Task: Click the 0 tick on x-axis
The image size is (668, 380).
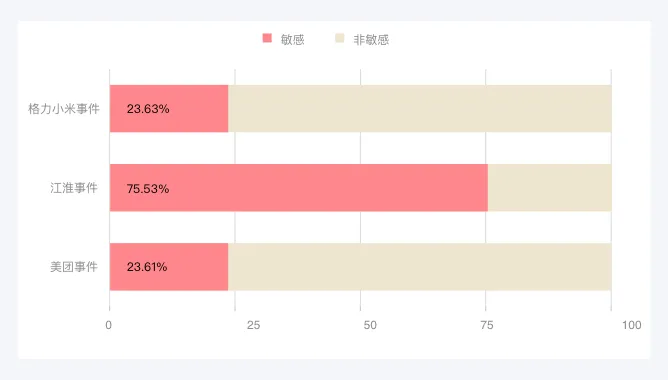Action: pyautogui.click(x=109, y=325)
